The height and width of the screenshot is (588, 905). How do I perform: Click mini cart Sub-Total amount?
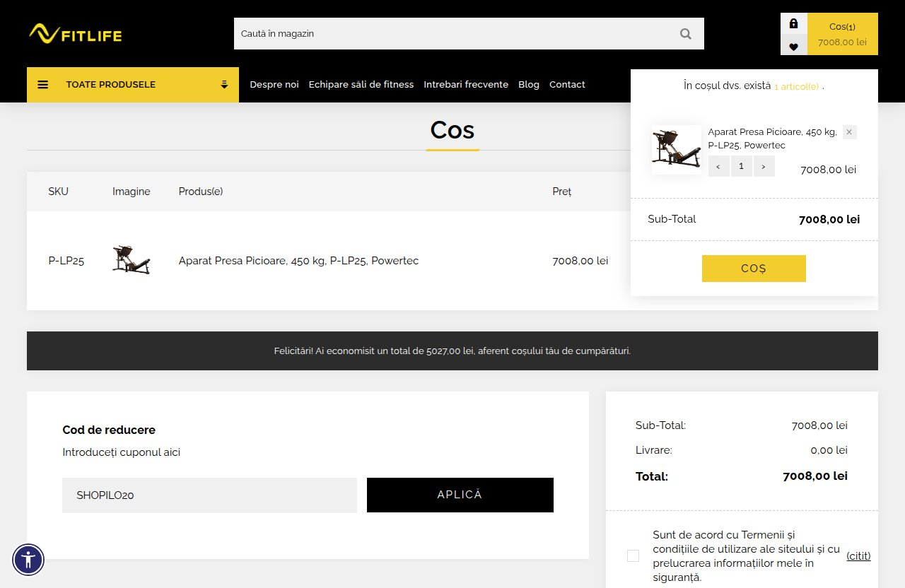(x=829, y=219)
